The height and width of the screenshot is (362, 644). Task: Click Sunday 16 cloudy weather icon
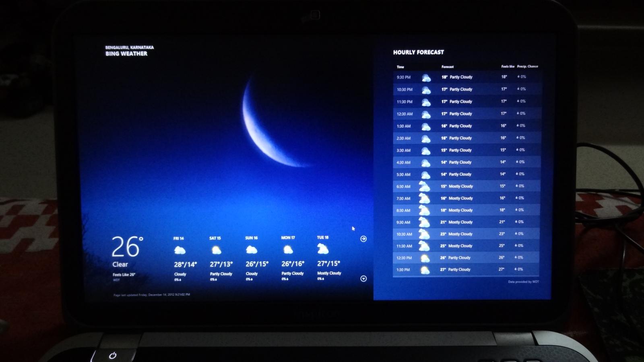click(x=252, y=250)
